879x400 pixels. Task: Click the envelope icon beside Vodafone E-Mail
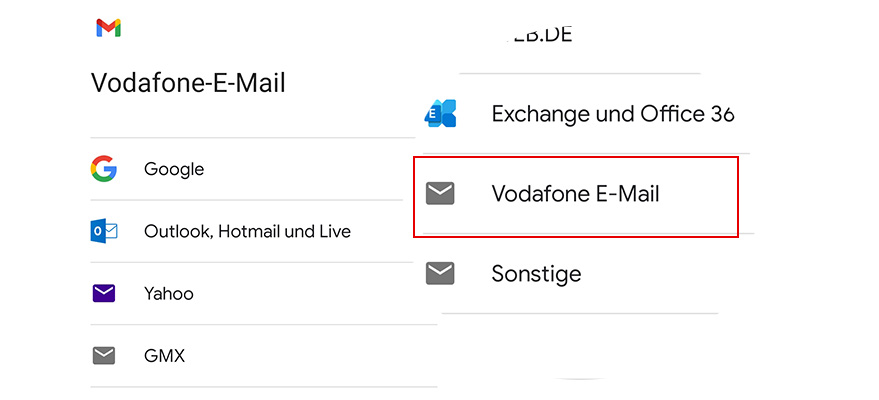tap(440, 193)
